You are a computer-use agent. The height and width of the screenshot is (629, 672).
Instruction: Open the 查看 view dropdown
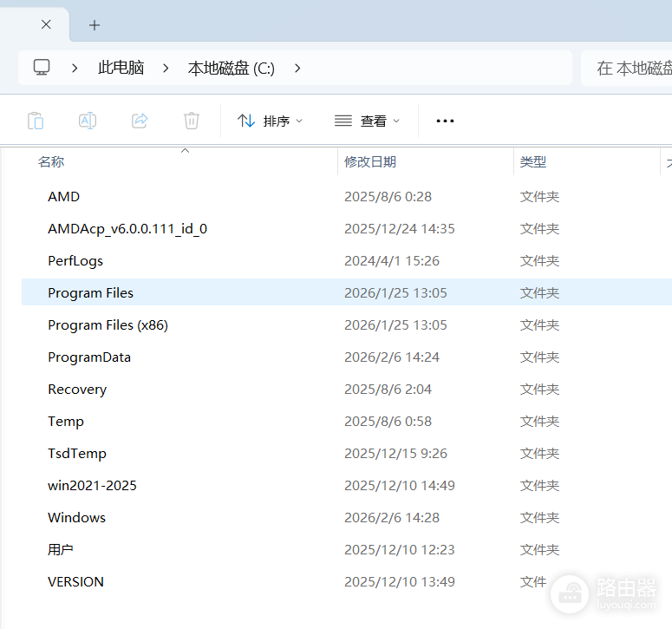pyautogui.click(x=368, y=121)
